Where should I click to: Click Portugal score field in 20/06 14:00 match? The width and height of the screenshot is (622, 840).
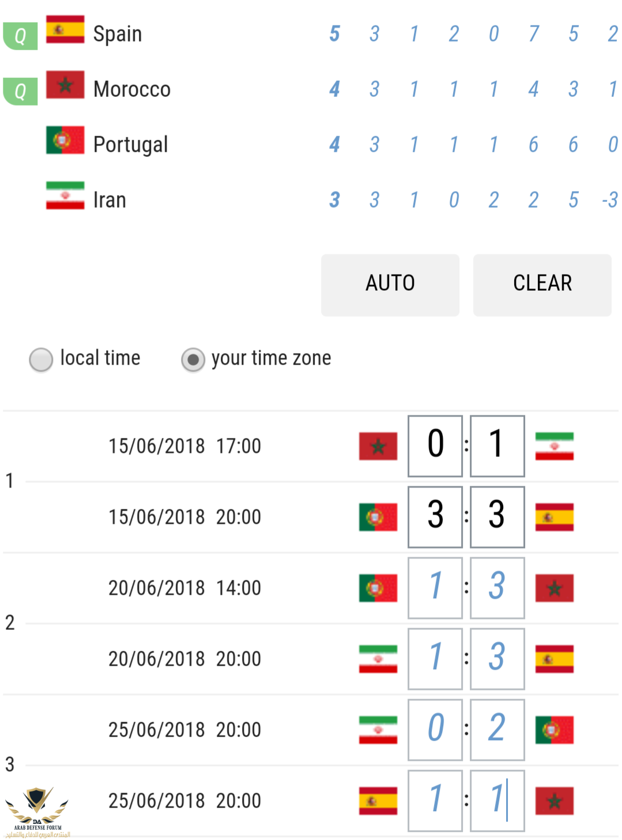[x=435, y=588]
